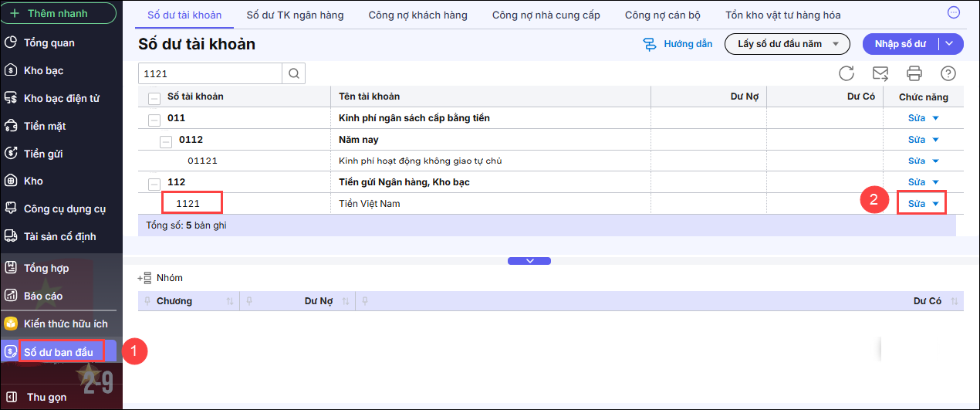Open the help question mark icon
This screenshot has height=410, width=980.
948,73
